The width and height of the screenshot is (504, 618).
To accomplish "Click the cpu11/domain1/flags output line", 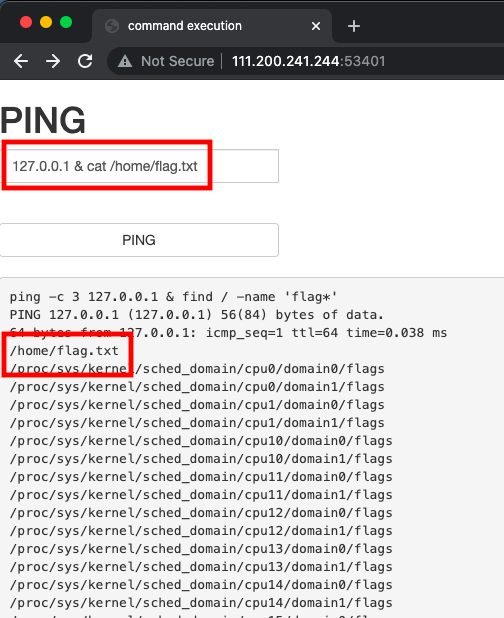I will (x=201, y=495).
